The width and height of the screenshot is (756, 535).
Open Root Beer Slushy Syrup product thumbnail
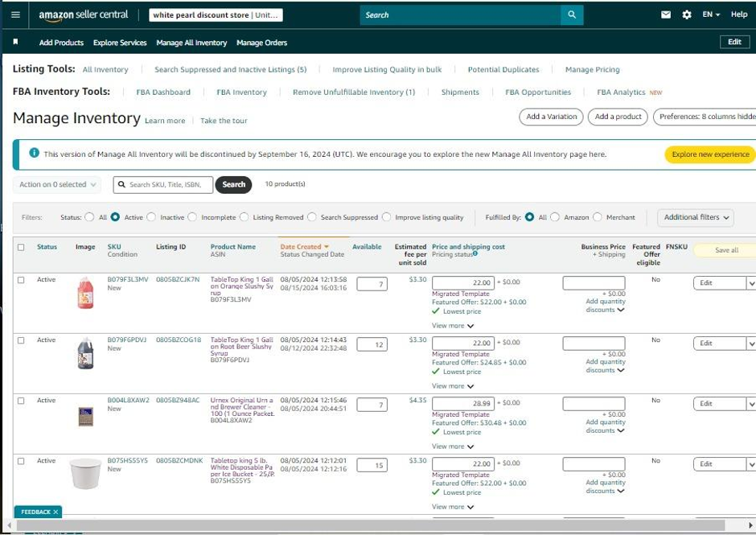tap(85, 353)
